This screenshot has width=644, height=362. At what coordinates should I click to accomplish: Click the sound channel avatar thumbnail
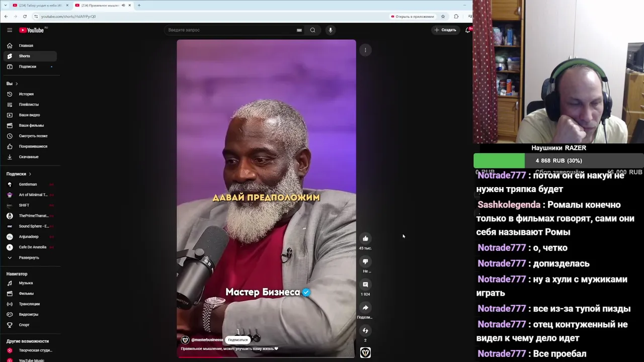[365, 353]
